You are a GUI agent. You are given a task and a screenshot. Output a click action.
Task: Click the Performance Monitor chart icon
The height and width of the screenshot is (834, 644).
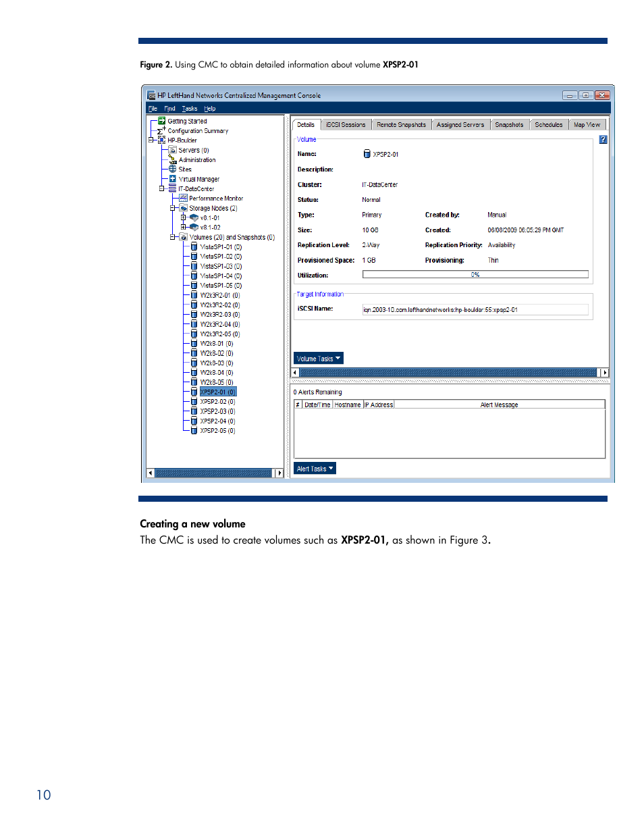tap(184, 198)
